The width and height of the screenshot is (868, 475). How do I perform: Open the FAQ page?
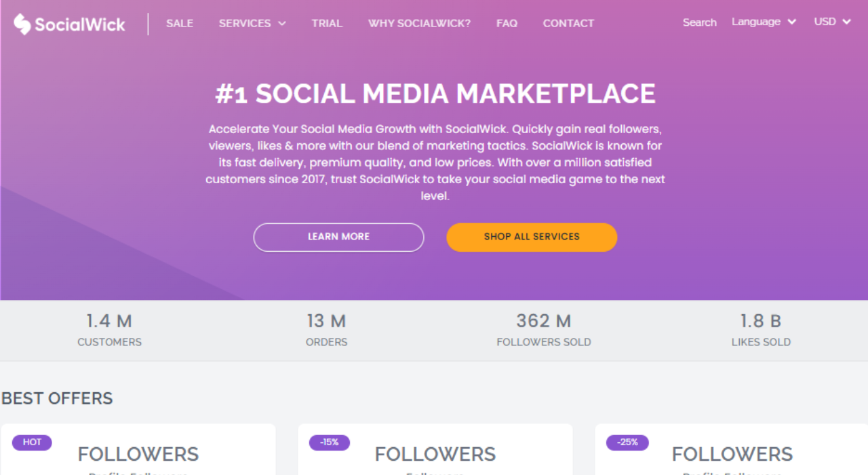507,22
